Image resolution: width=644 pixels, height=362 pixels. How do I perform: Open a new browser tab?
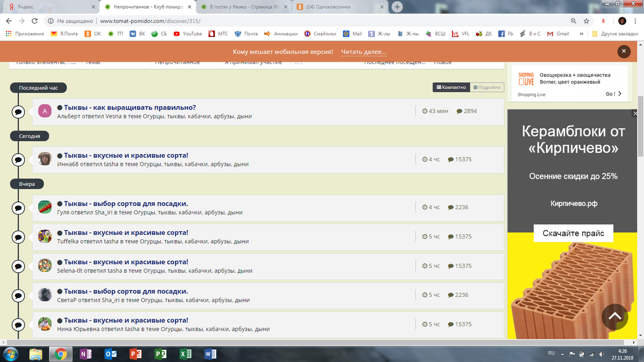[x=398, y=6]
